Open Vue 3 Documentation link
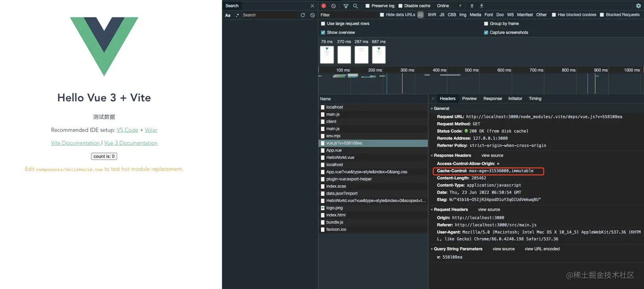Screen dimensions: 644x289 coord(131,143)
